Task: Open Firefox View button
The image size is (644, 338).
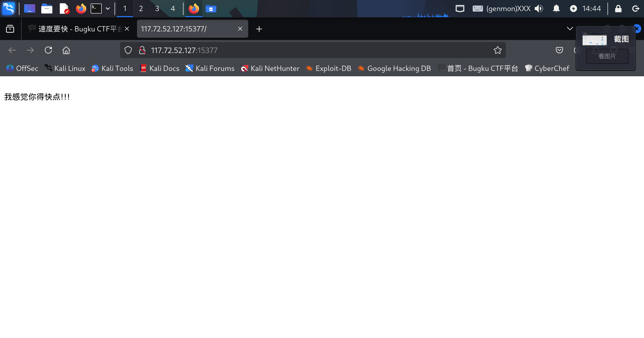Action: [x=10, y=29]
